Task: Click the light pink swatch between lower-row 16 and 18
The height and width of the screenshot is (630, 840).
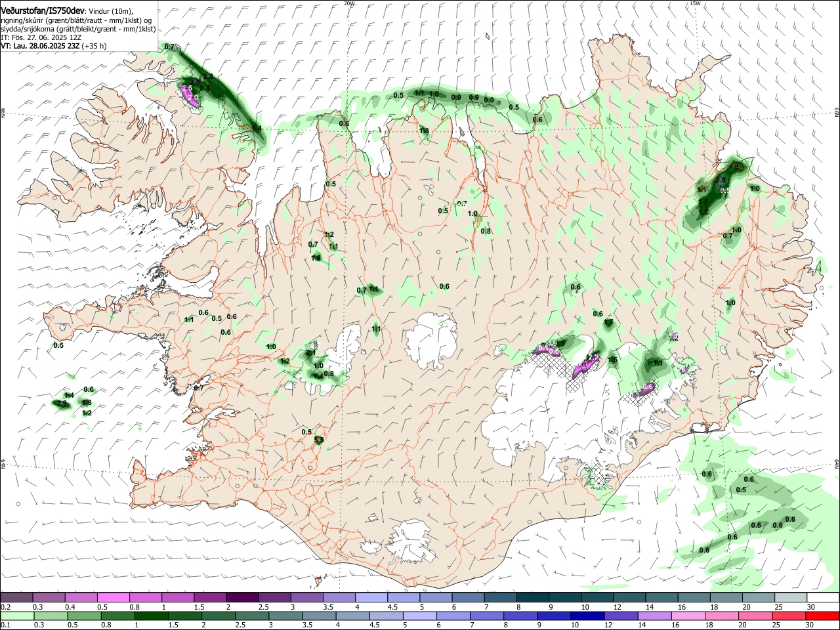Action: coord(687,616)
